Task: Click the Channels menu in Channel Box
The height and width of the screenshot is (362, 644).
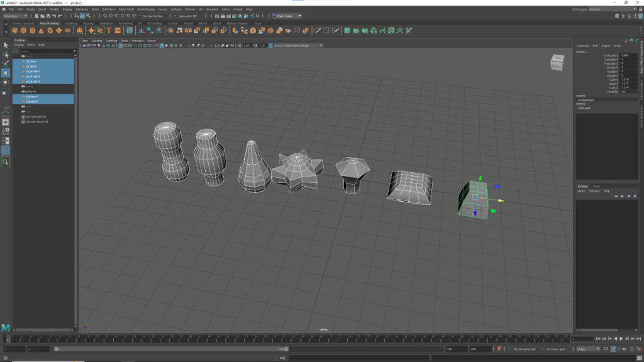Action: point(582,46)
